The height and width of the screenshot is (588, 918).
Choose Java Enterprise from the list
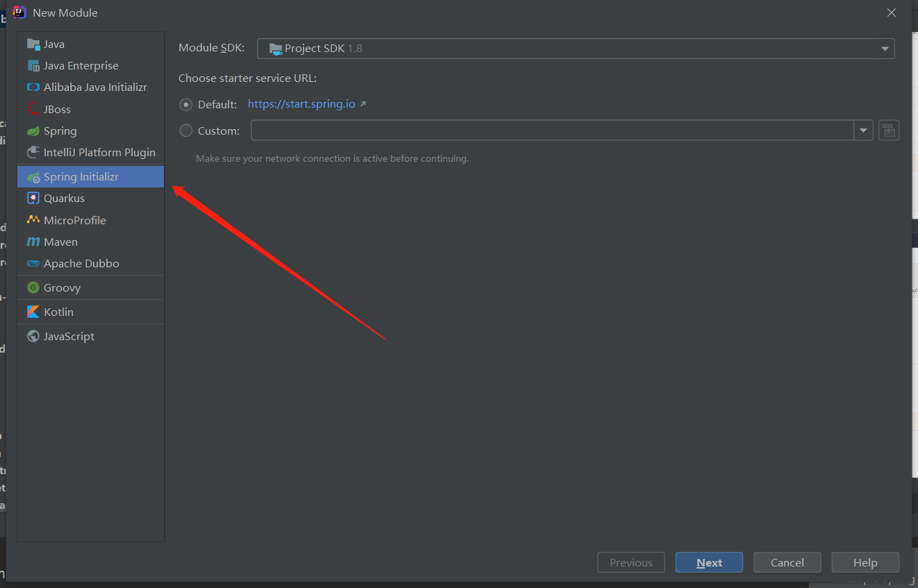tap(91, 66)
